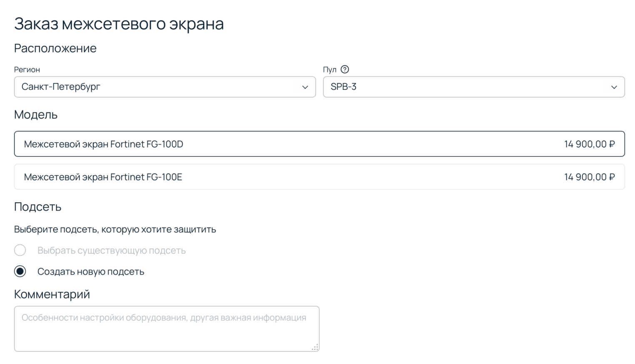Click the page title 'Заказ межсетевого экрана'
This screenshot has height=364, width=635.
click(x=119, y=24)
